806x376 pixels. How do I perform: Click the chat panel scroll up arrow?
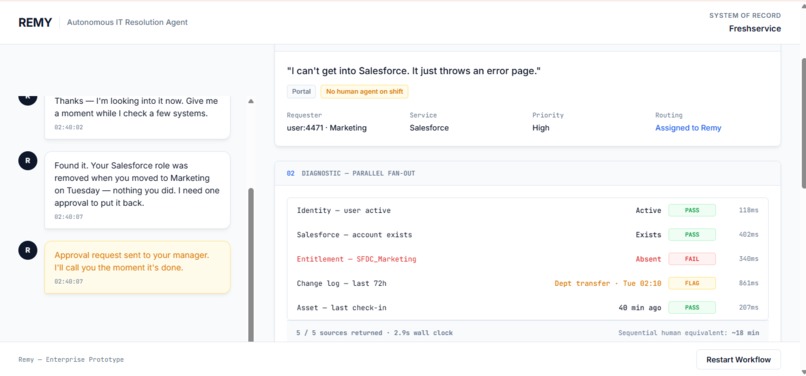pyautogui.click(x=251, y=101)
